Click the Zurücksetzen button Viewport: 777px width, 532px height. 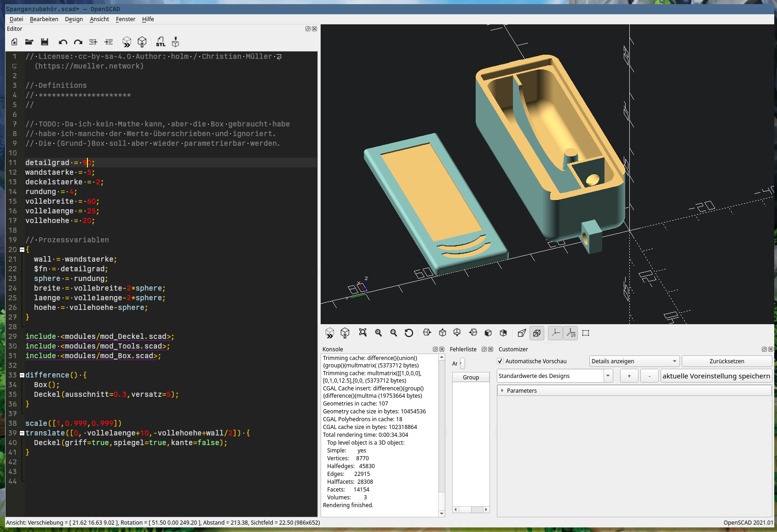(x=727, y=361)
